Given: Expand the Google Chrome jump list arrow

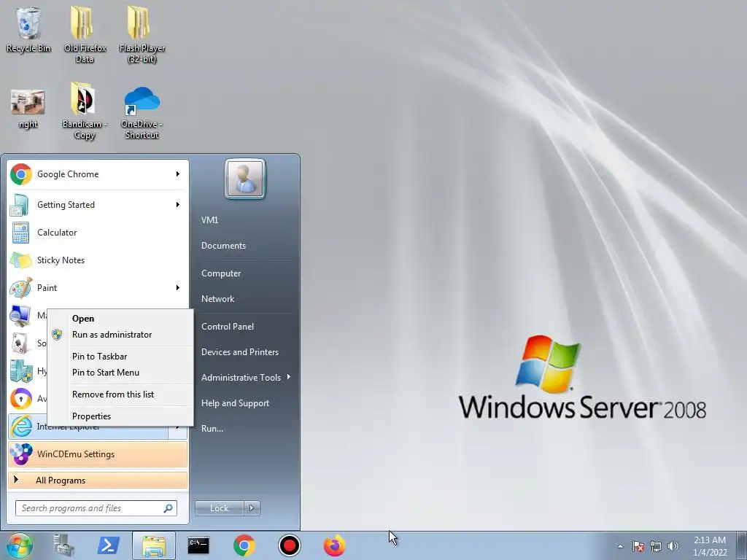Looking at the screenshot, I should [178, 174].
